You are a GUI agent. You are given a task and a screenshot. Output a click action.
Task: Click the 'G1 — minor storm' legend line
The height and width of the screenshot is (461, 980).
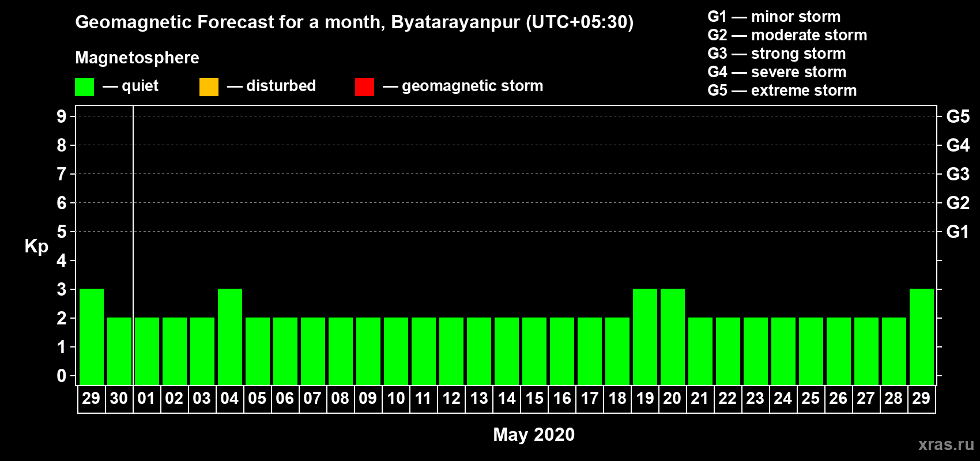[774, 17]
